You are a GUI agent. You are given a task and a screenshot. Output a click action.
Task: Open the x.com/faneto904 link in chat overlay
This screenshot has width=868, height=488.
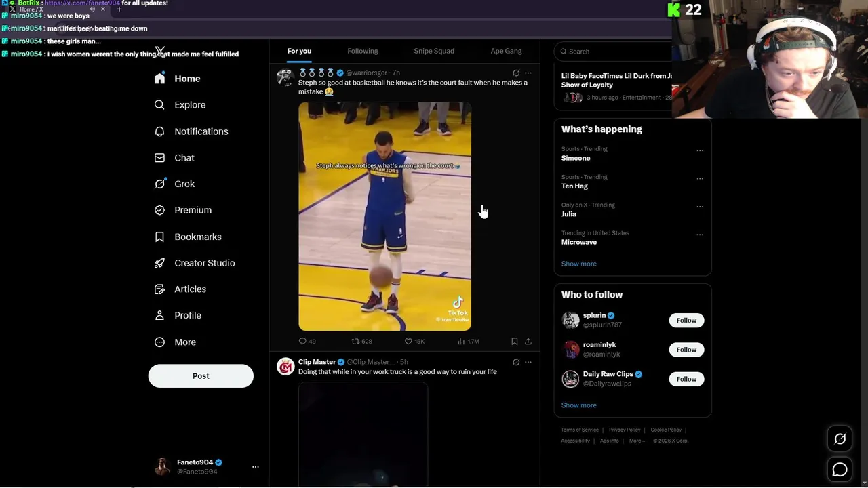click(x=82, y=3)
